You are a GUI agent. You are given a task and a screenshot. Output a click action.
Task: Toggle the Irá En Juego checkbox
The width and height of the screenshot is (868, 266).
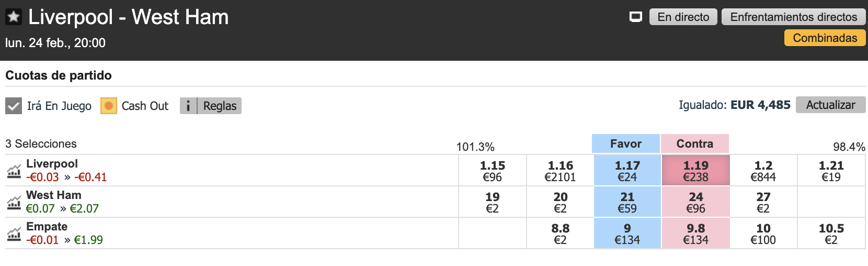(x=14, y=106)
